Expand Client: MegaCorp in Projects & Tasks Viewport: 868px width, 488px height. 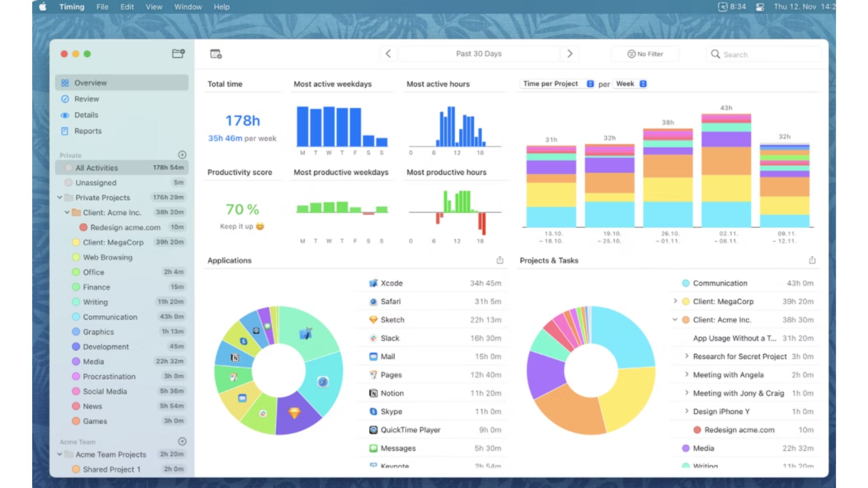[x=675, y=301]
